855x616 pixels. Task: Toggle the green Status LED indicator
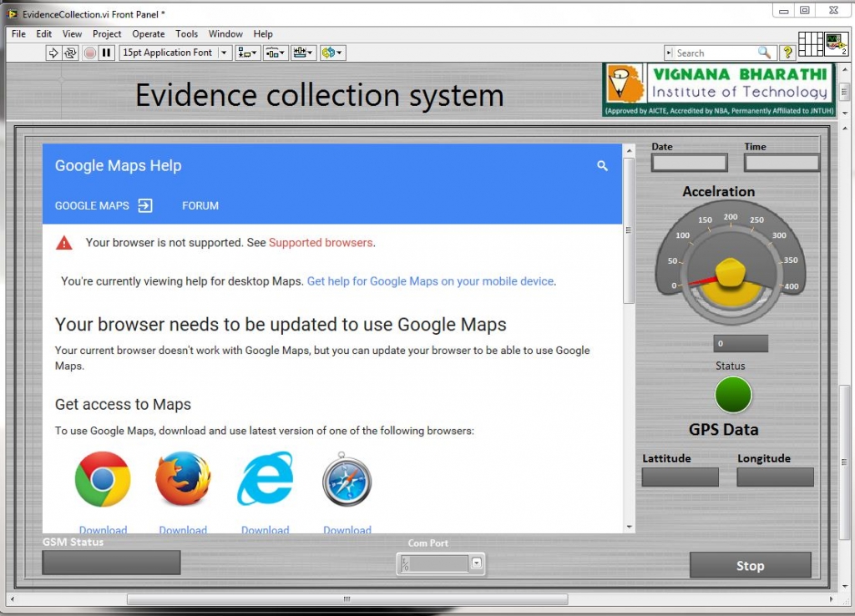point(733,395)
